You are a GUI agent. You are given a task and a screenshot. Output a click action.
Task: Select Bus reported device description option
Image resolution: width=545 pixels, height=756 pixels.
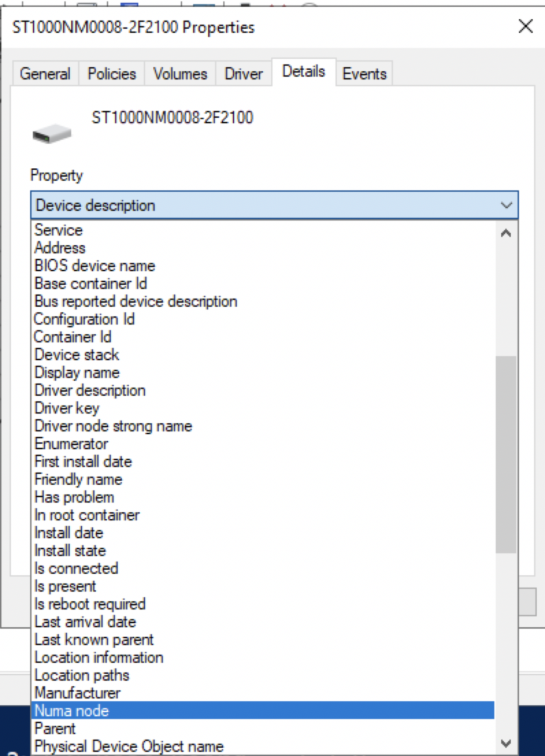pos(263,301)
